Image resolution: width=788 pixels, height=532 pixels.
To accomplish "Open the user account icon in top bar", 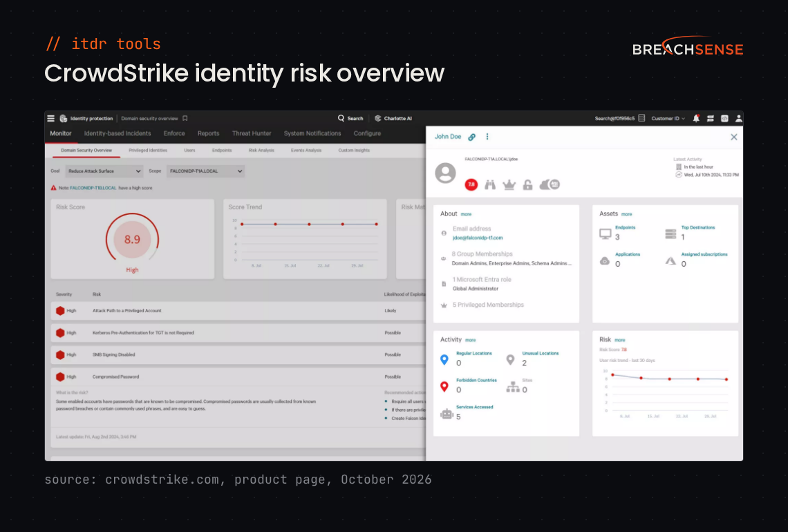I will (739, 119).
